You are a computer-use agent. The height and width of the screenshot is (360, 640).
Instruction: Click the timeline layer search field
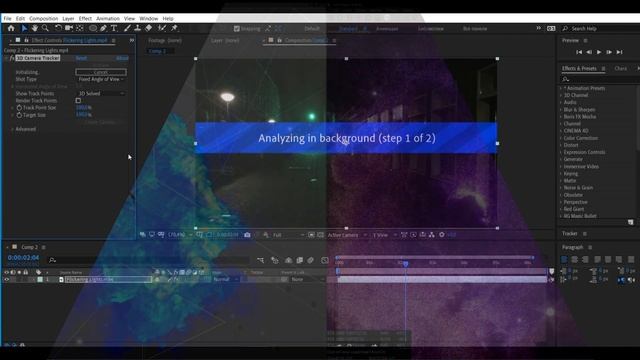[x=149, y=260]
